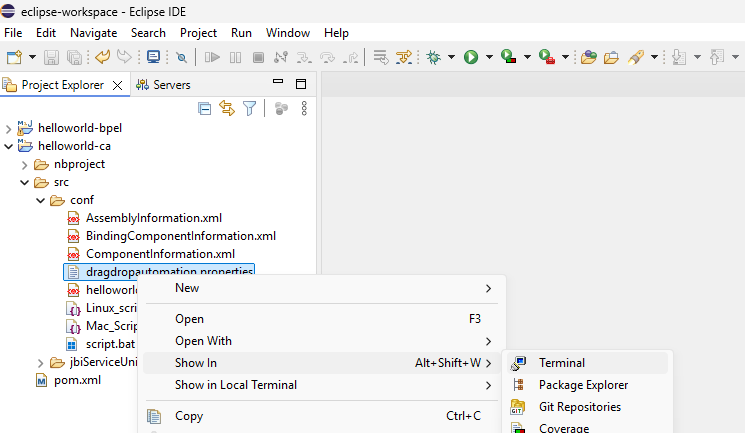Click the green Run button

coord(471,58)
